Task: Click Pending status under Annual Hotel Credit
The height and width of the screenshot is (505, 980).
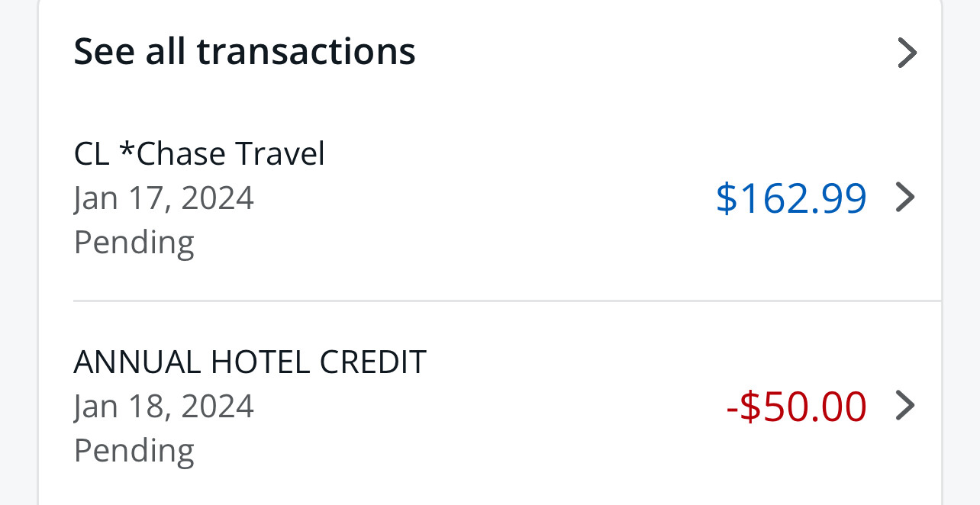Action: pyautogui.click(x=134, y=450)
